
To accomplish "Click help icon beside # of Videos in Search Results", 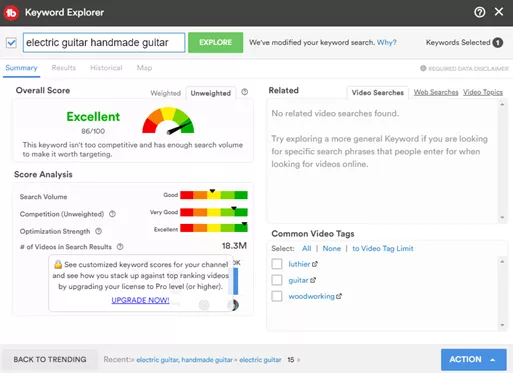I will point(120,247).
